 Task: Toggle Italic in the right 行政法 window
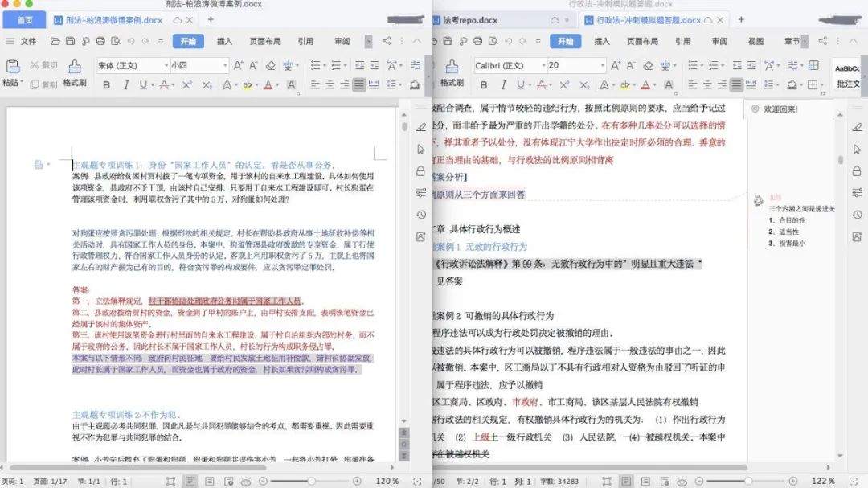pyautogui.click(x=503, y=84)
